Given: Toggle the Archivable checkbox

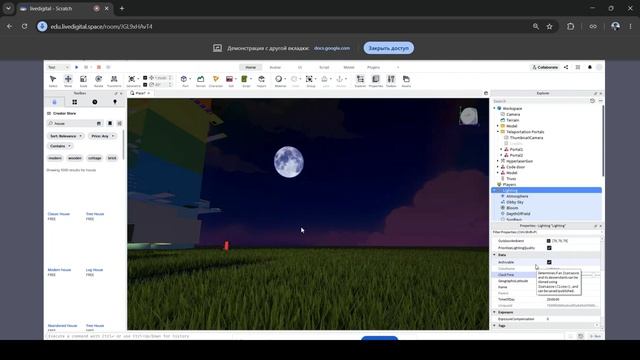Looking at the screenshot, I should point(549,262).
